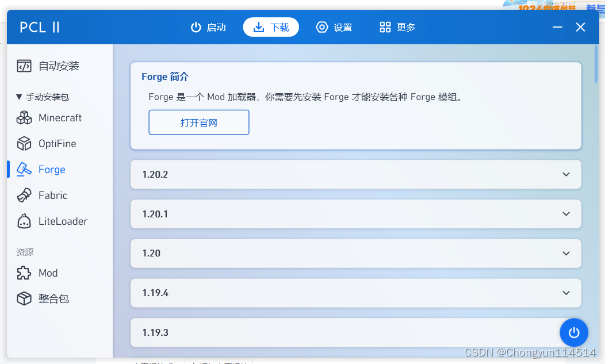
Task: Minimize the PCL II window
Action: 557,28
